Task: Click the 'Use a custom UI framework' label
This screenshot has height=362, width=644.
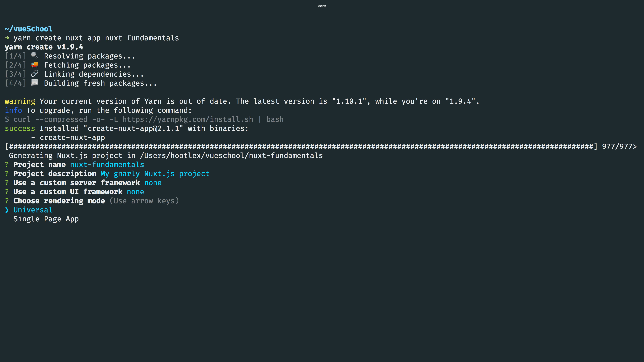Action: coord(68,192)
